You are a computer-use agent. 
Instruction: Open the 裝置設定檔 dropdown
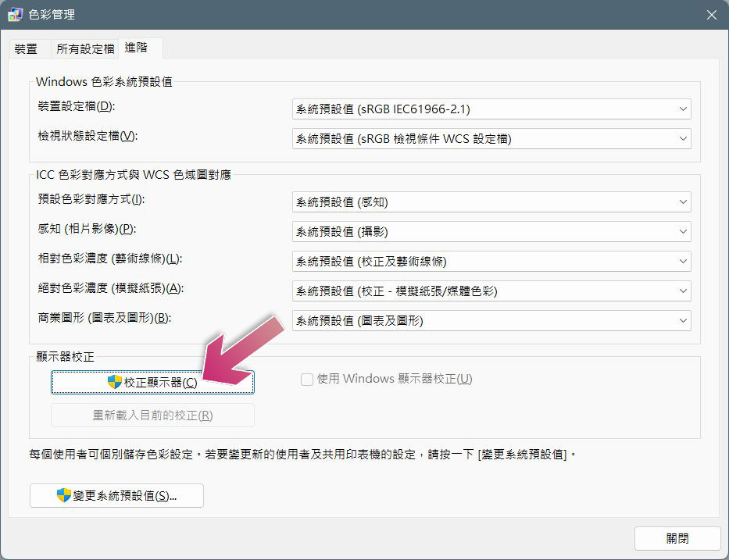(x=491, y=109)
